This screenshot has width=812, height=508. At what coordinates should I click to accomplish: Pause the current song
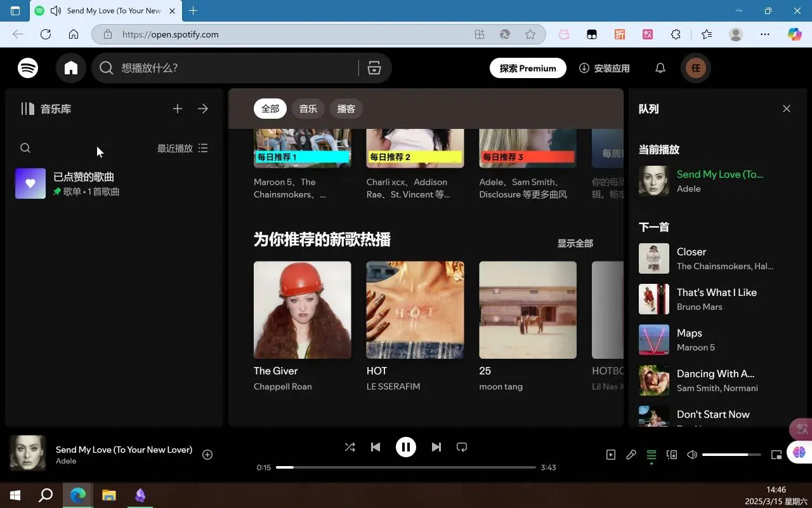tap(406, 447)
